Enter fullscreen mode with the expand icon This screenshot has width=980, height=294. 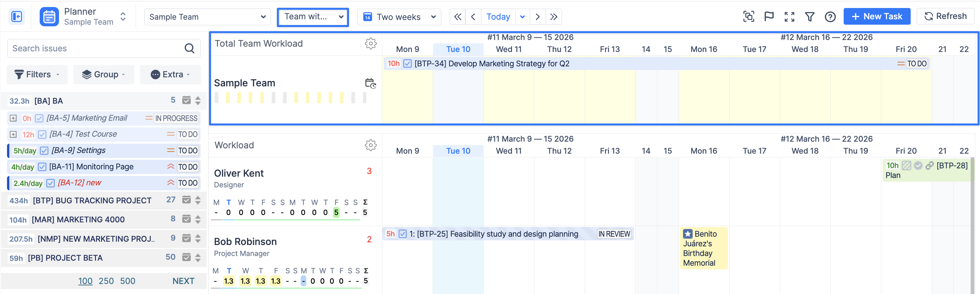pyautogui.click(x=789, y=16)
